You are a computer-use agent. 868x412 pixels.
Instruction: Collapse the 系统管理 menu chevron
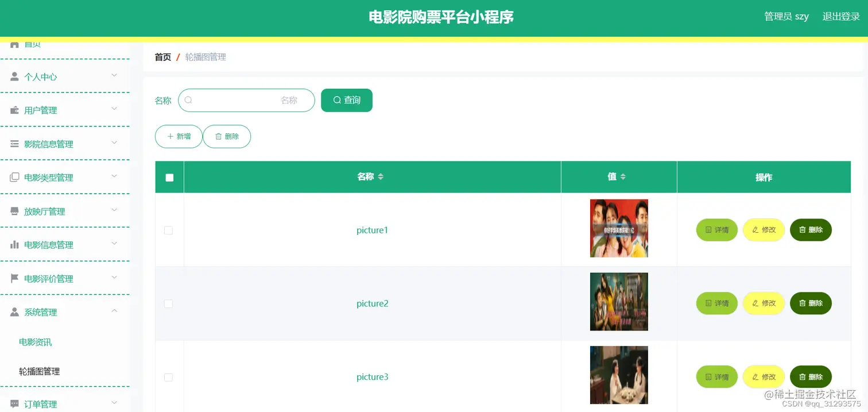(114, 311)
